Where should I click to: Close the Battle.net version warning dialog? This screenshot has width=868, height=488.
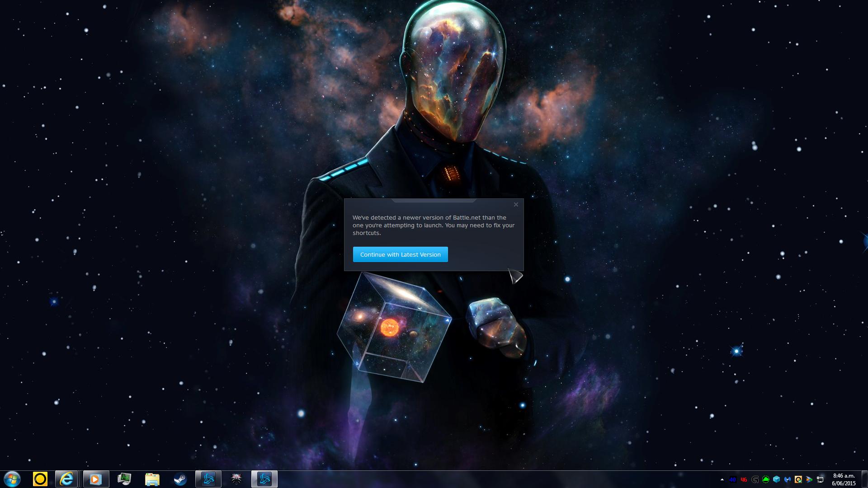coord(516,205)
